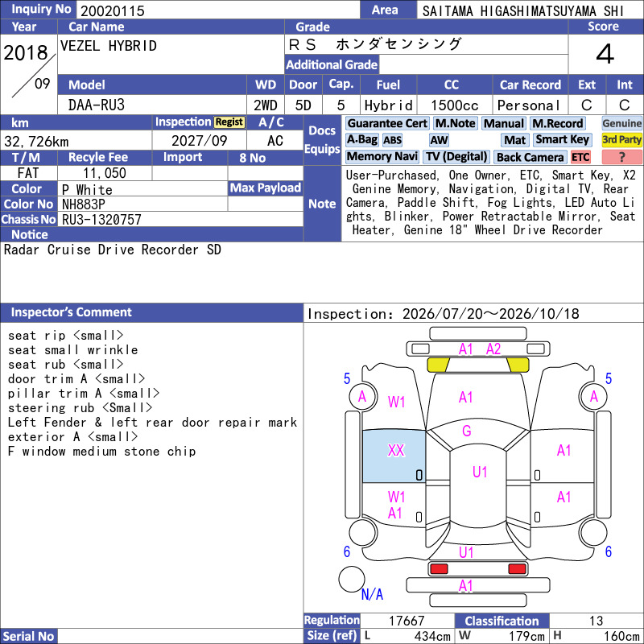The height and width of the screenshot is (644, 644).
Task: Click the recycle fee value 11,050
Action: pyautogui.click(x=105, y=173)
